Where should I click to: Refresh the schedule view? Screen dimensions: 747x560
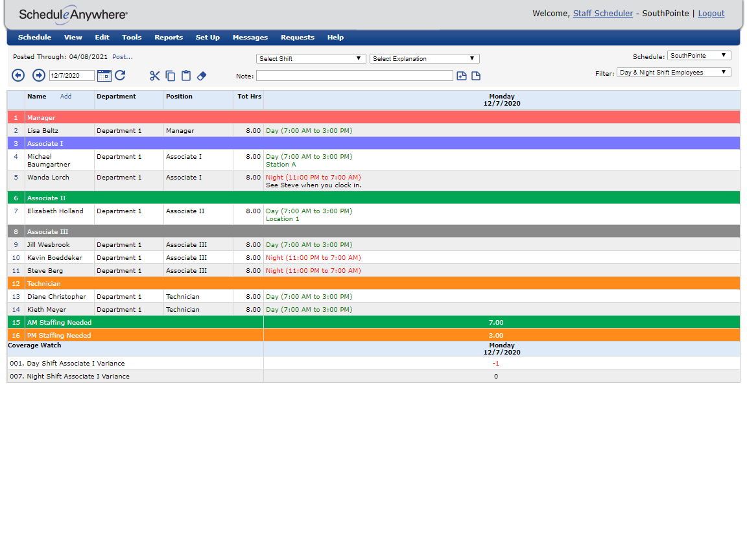pos(121,75)
